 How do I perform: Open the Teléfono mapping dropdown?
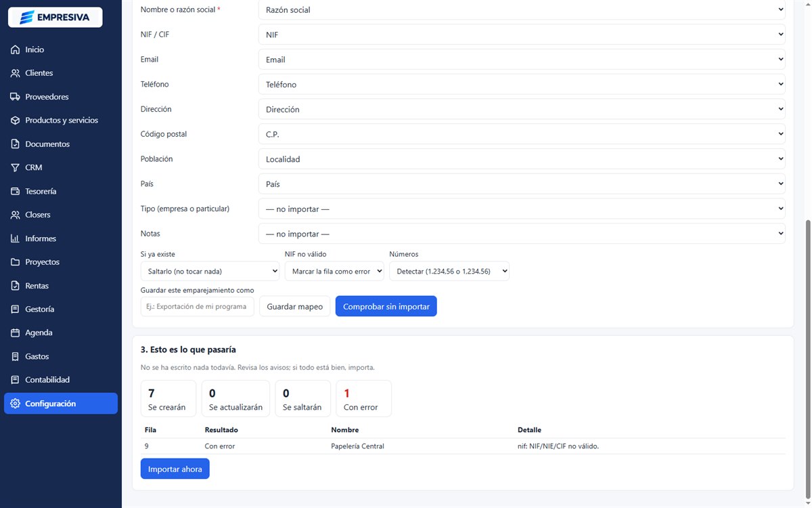522,85
